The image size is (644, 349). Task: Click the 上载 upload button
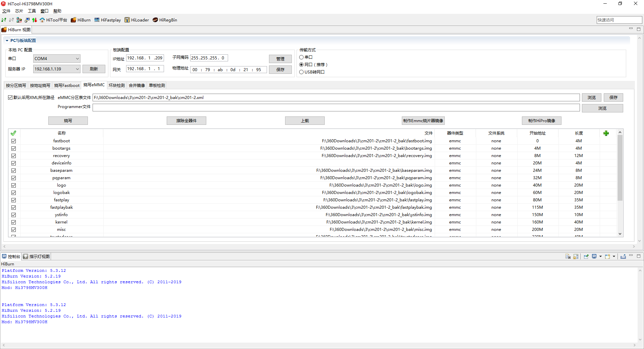305,121
